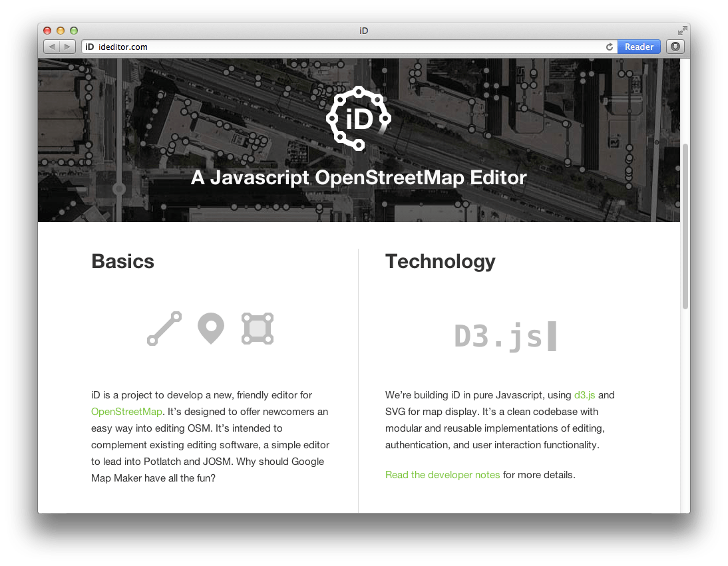728x566 pixels.
Task: Click the A Javascript OpenStreetMap Editor headline
Action: [x=359, y=178]
